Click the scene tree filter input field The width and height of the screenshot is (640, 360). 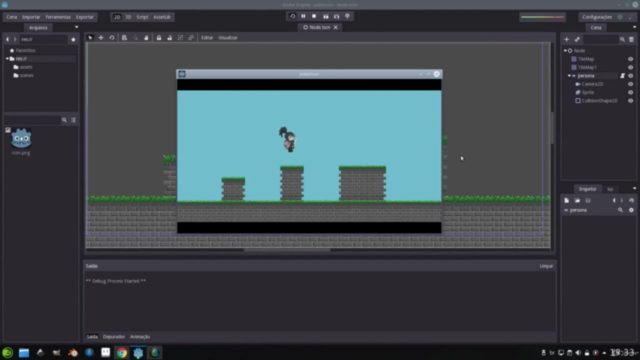point(600,40)
